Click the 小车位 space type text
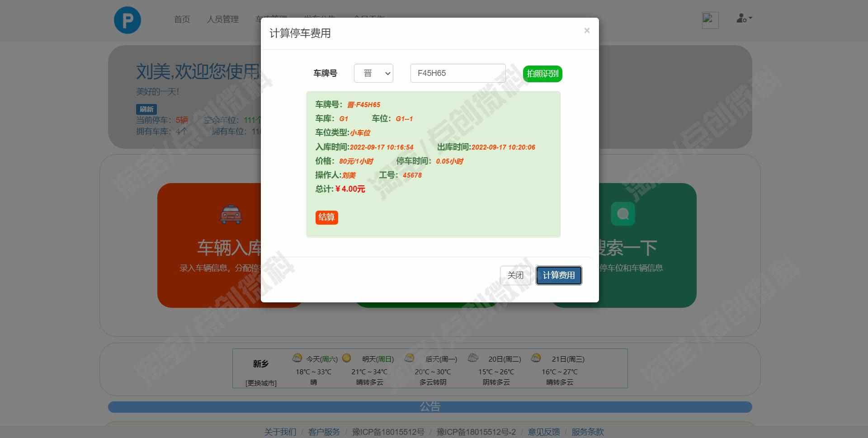Screen dimensions: 868x438 point(360,133)
